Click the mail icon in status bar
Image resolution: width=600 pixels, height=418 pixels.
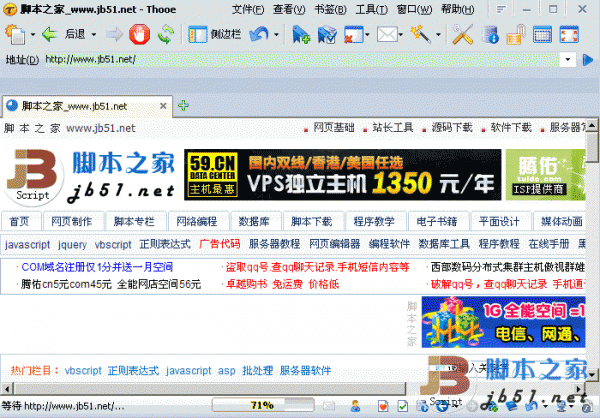point(329,406)
